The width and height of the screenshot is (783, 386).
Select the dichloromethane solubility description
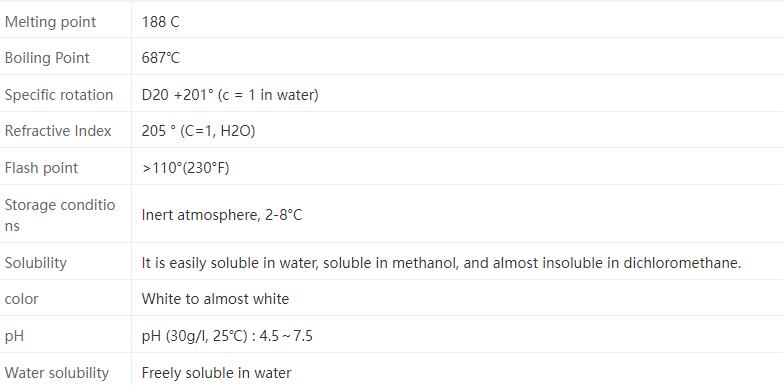pos(441,263)
